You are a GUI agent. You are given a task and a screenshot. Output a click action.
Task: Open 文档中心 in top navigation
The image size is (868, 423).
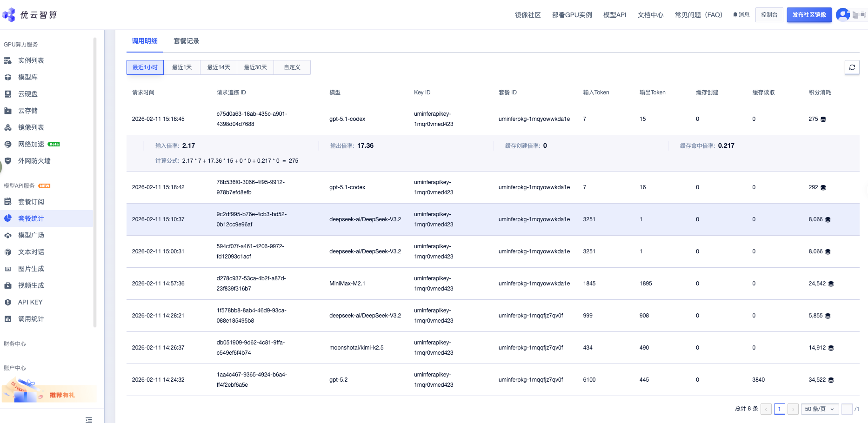click(x=650, y=15)
